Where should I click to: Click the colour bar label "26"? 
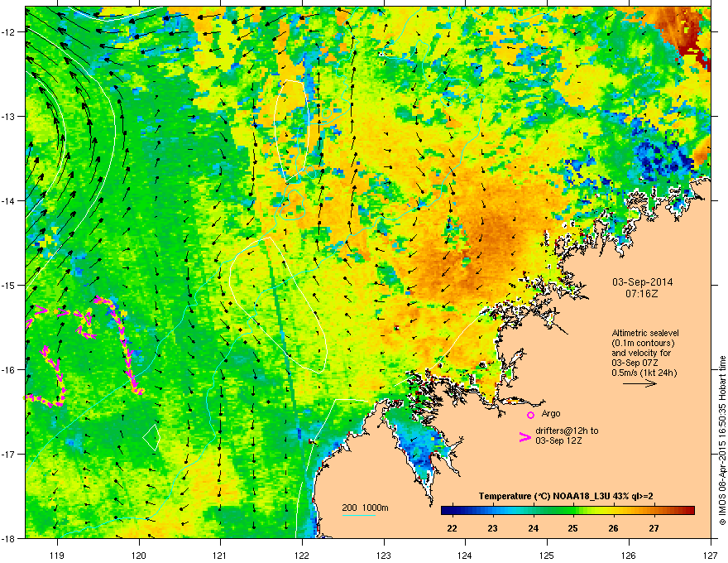point(613,528)
